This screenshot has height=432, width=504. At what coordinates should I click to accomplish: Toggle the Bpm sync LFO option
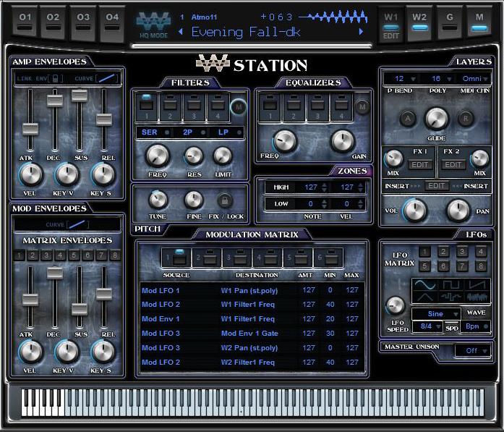click(476, 326)
